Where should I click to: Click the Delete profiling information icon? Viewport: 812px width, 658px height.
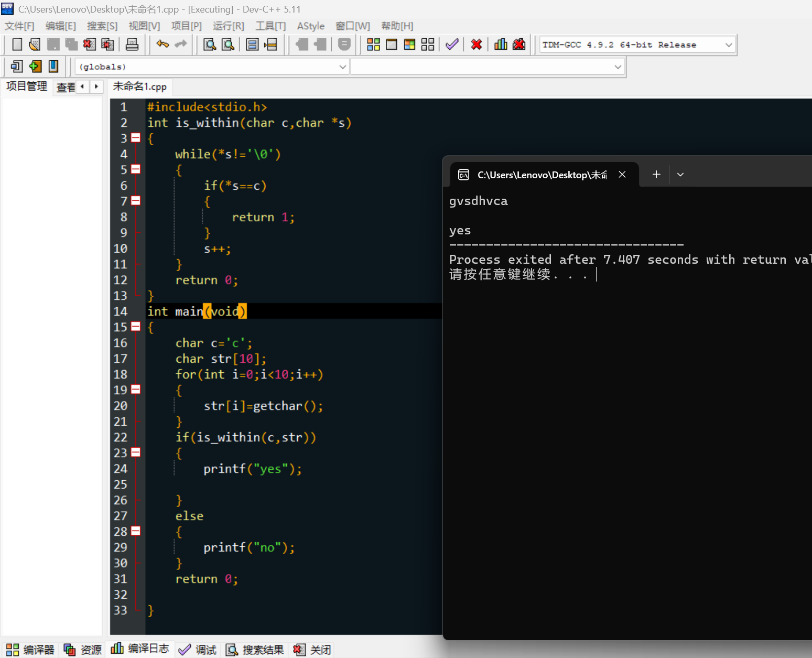click(519, 45)
